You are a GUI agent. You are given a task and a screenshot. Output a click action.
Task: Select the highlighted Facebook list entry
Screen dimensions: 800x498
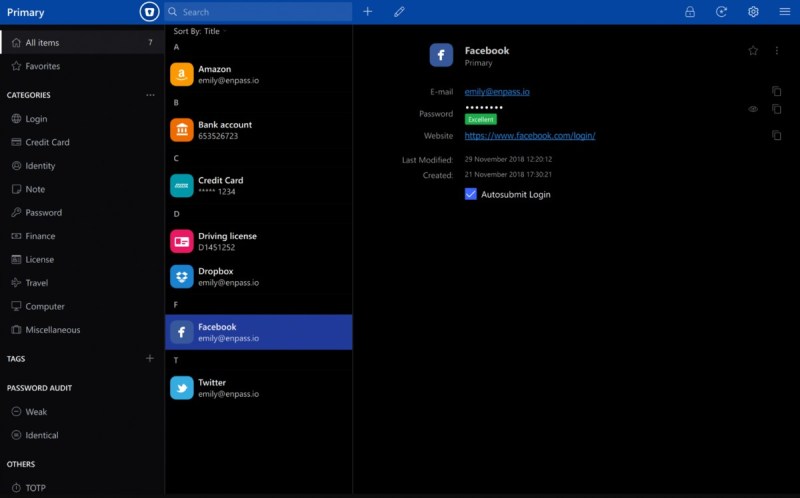tap(258, 332)
